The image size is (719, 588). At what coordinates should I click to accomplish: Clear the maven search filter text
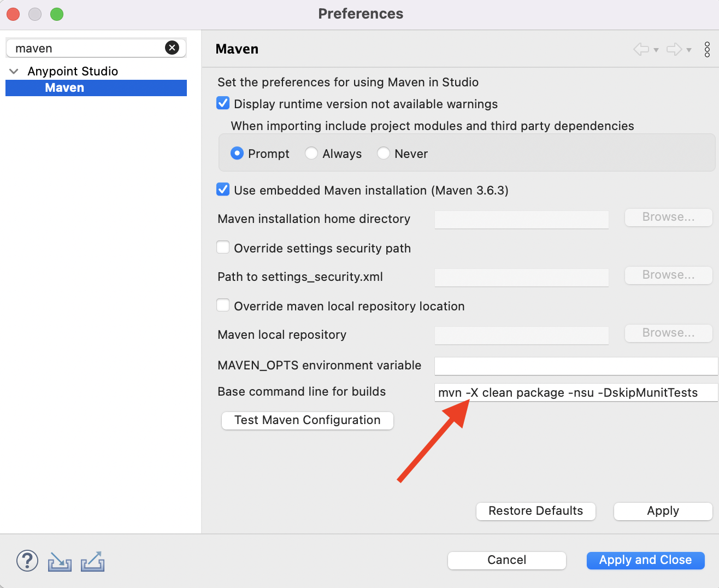coord(172,48)
